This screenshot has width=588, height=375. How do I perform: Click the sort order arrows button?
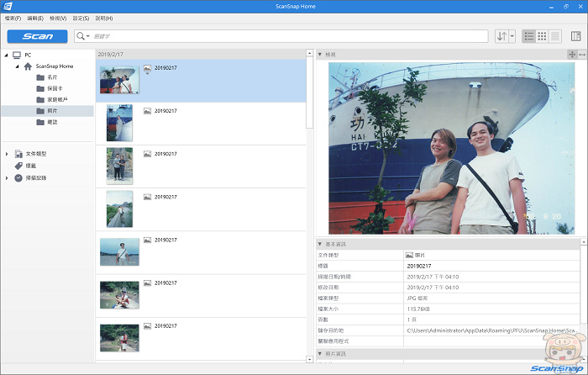tap(501, 36)
